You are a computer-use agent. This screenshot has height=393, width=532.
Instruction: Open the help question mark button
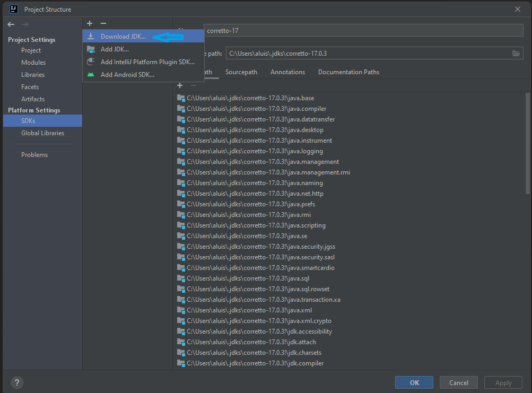17,383
